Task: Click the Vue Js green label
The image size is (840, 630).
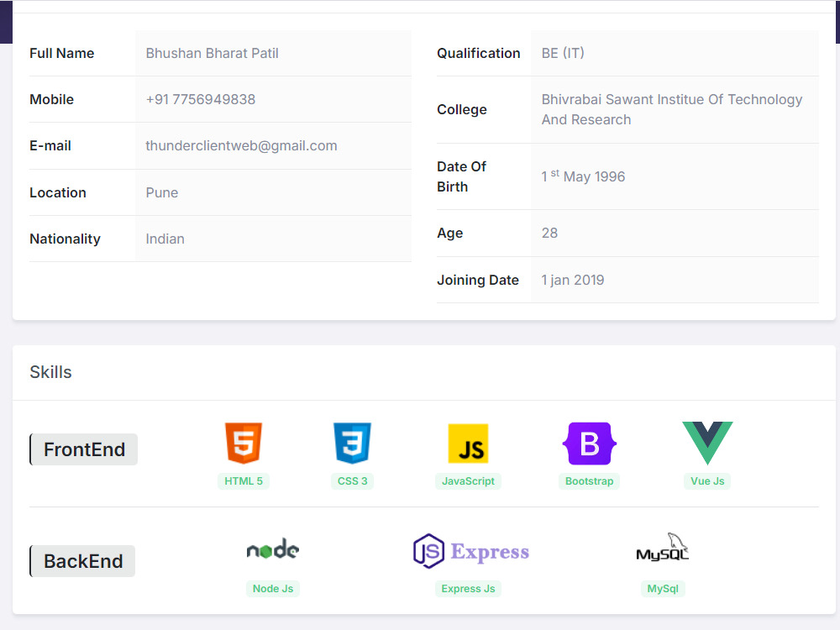Action: (x=707, y=481)
